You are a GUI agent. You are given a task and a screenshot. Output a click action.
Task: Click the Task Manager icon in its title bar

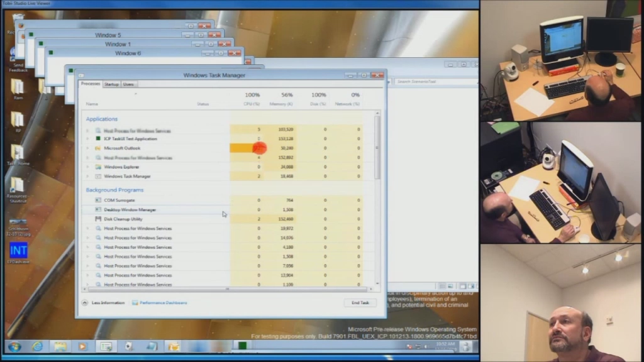click(x=82, y=75)
